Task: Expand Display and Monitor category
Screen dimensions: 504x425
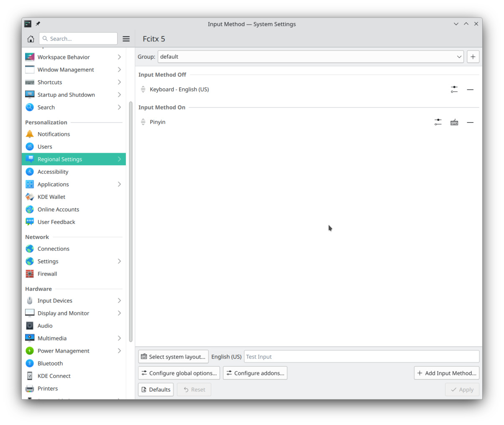Action: (x=74, y=313)
